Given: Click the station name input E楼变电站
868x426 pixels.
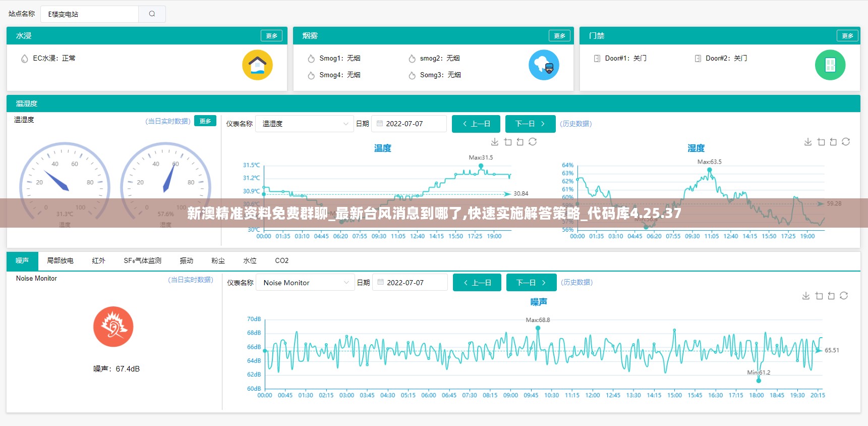Looking at the screenshot, I should click(90, 14).
